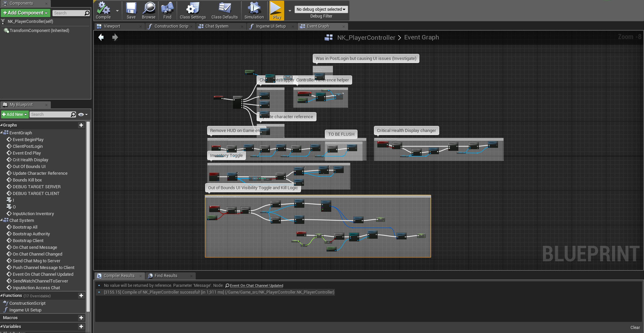The width and height of the screenshot is (644, 333).
Task: Click the Clear button in Compiler Results
Action: pyautogui.click(x=635, y=327)
